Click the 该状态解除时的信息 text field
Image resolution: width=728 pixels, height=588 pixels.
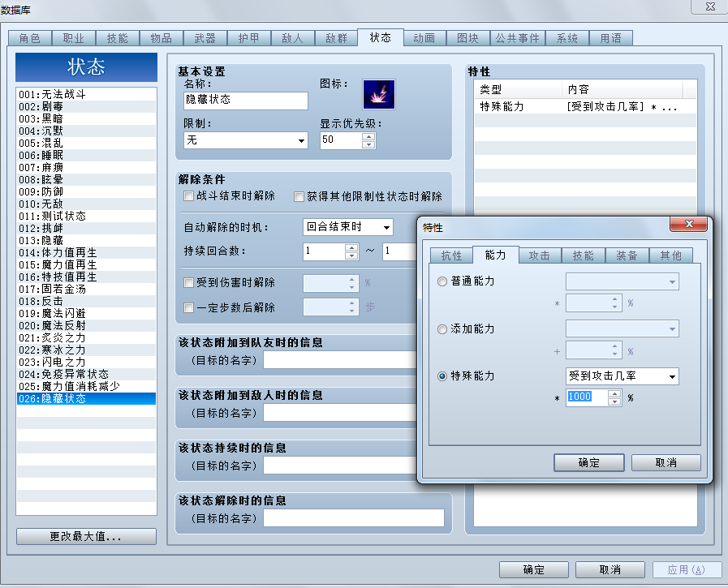click(354, 518)
